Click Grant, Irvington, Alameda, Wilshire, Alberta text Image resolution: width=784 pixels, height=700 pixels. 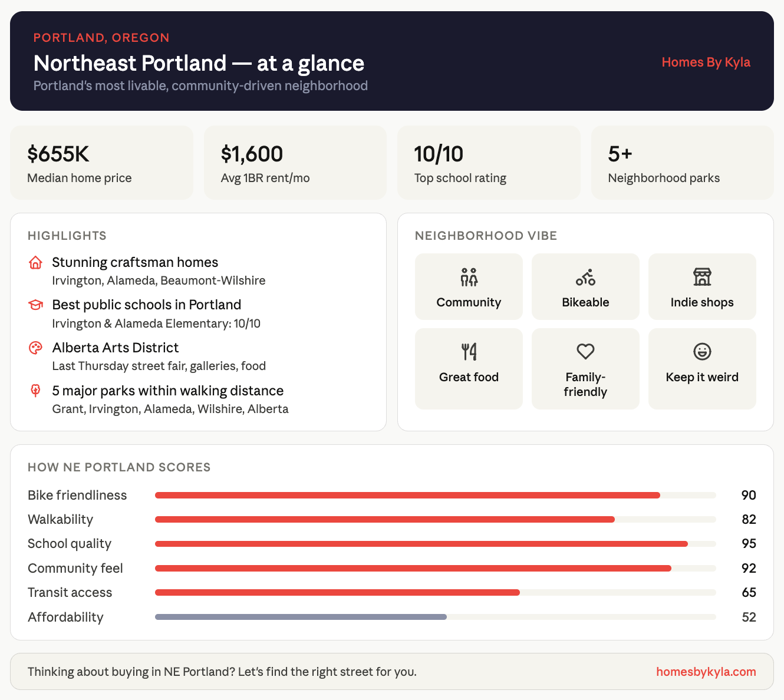(170, 409)
